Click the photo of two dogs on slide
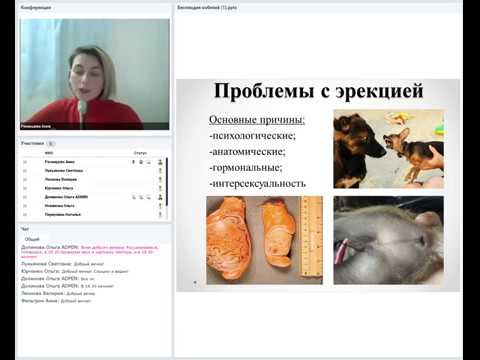 (x=389, y=149)
